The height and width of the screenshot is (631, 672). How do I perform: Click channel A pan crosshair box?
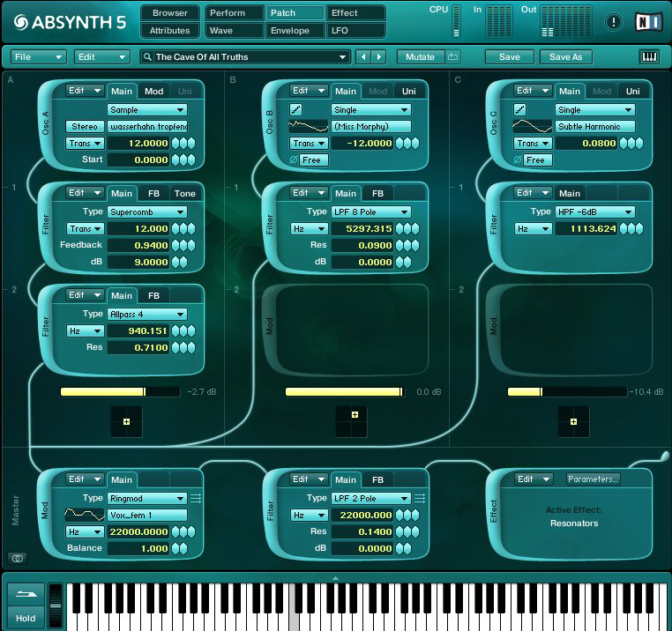(126, 422)
